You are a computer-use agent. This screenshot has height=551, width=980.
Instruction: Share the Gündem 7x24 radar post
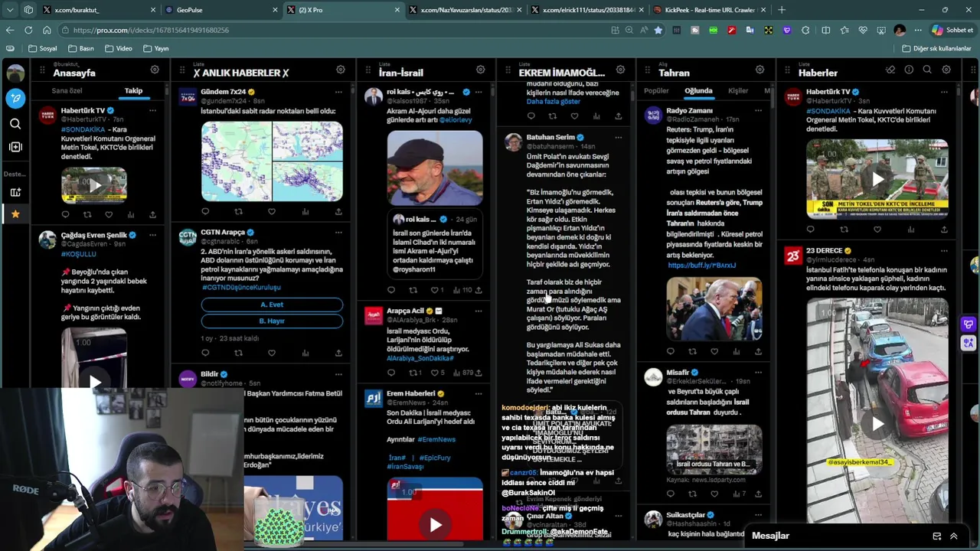click(x=338, y=211)
